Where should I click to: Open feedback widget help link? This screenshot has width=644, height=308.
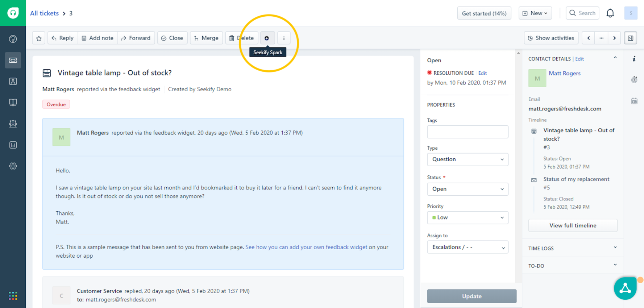306,247
